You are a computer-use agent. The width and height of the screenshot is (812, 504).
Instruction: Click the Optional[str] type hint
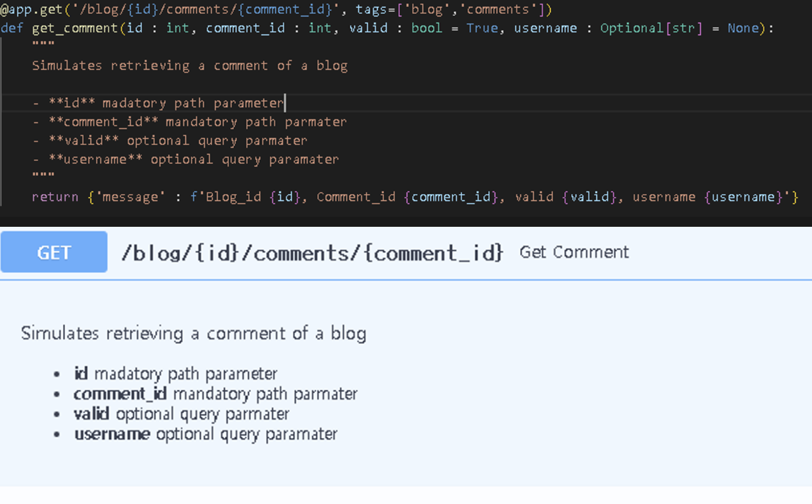[651, 28]
